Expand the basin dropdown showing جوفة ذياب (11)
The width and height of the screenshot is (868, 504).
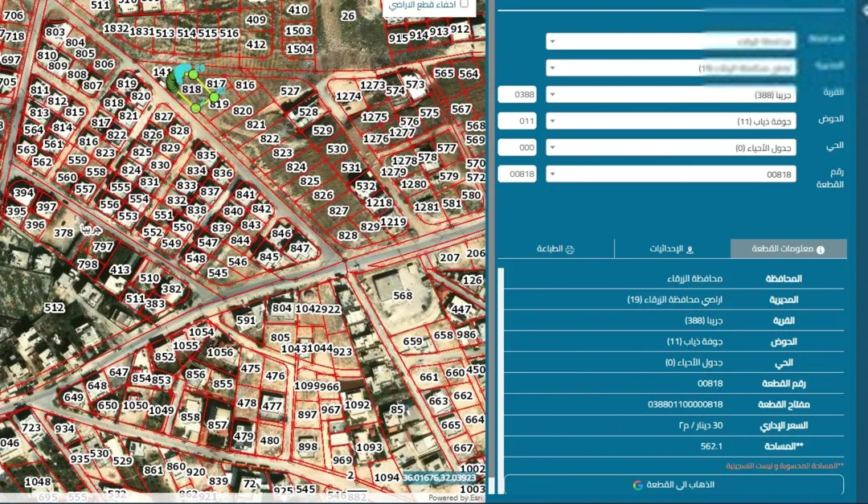[671, 121]
